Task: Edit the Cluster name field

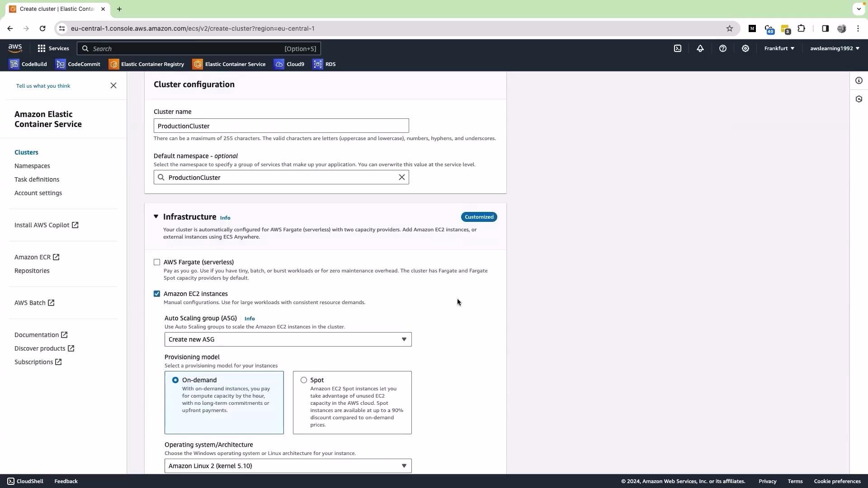Action: (281, 126)
